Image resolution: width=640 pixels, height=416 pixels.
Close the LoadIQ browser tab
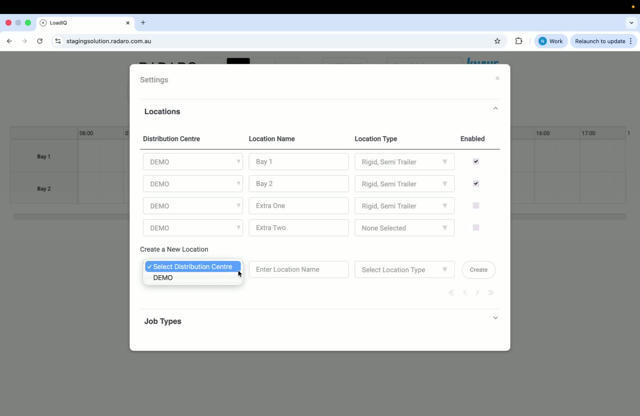[x=128, y=23]
